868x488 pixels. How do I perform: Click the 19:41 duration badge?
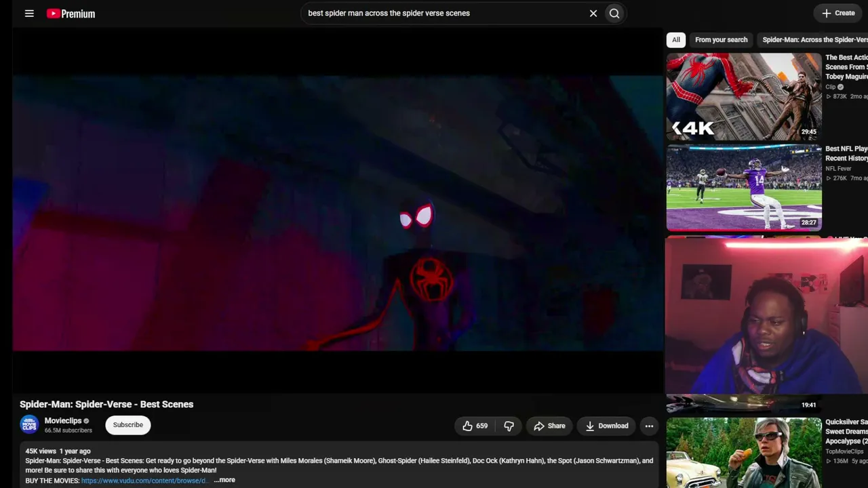808,405
